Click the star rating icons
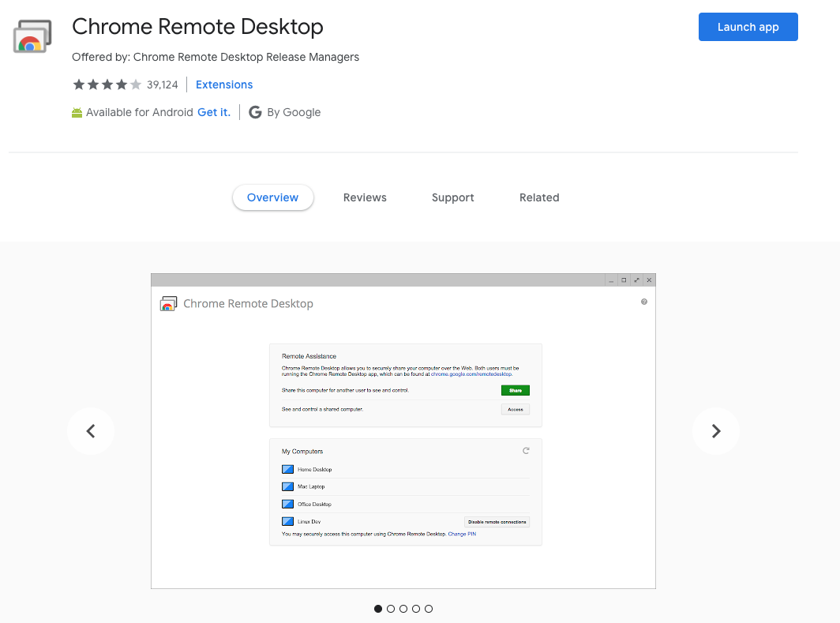840x623 pixels. point(107,84)
